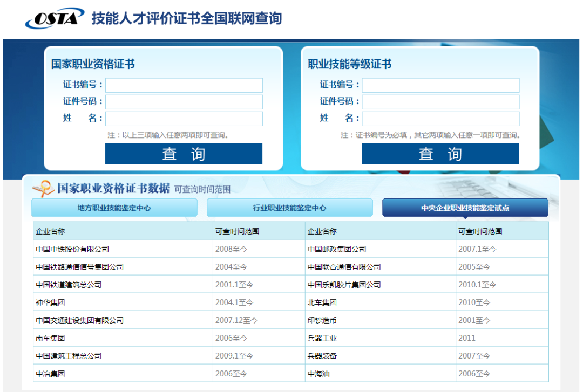Focus 证书编号 field under 国家职业资格证书
This screenshot has height=392, width=583.
click(184, 85)
